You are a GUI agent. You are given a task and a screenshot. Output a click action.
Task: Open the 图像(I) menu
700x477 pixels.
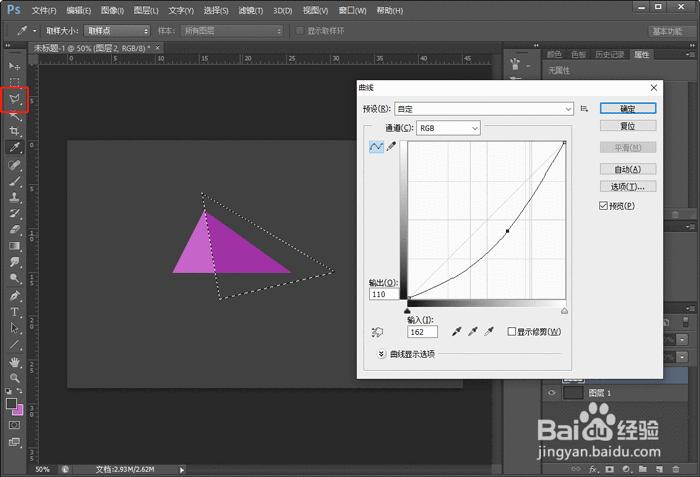112,10
